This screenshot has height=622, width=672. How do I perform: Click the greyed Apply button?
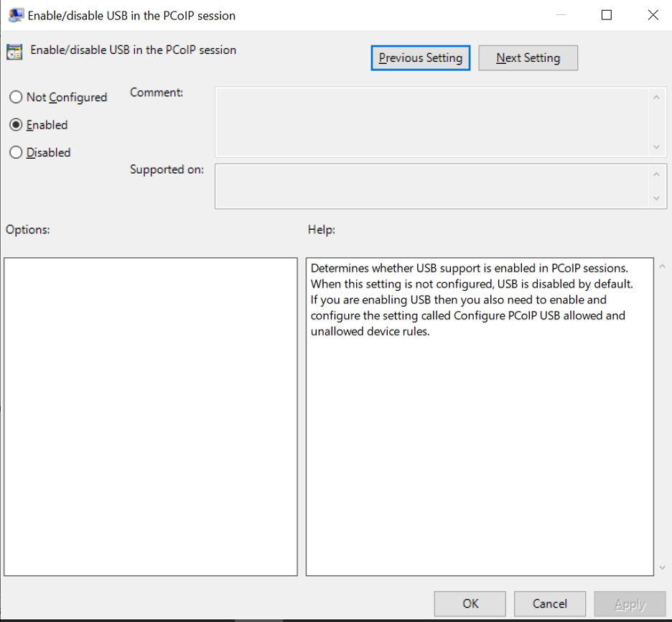[x=630, y=603]
